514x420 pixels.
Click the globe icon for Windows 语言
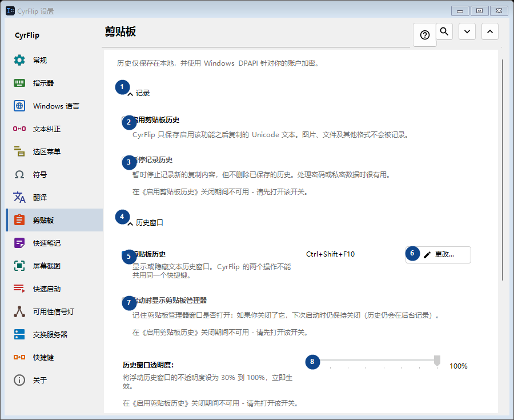tap(19, 106)
